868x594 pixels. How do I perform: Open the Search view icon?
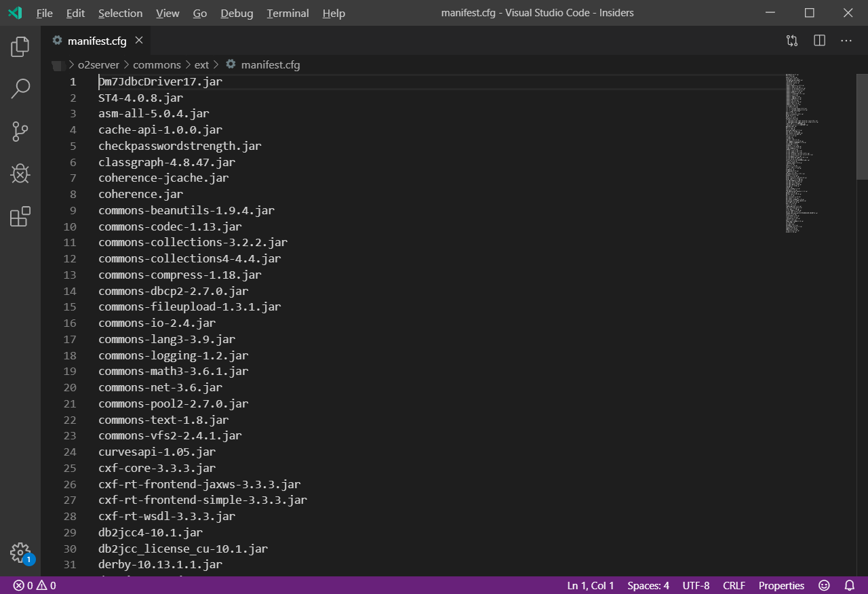[x=20, y=88]
